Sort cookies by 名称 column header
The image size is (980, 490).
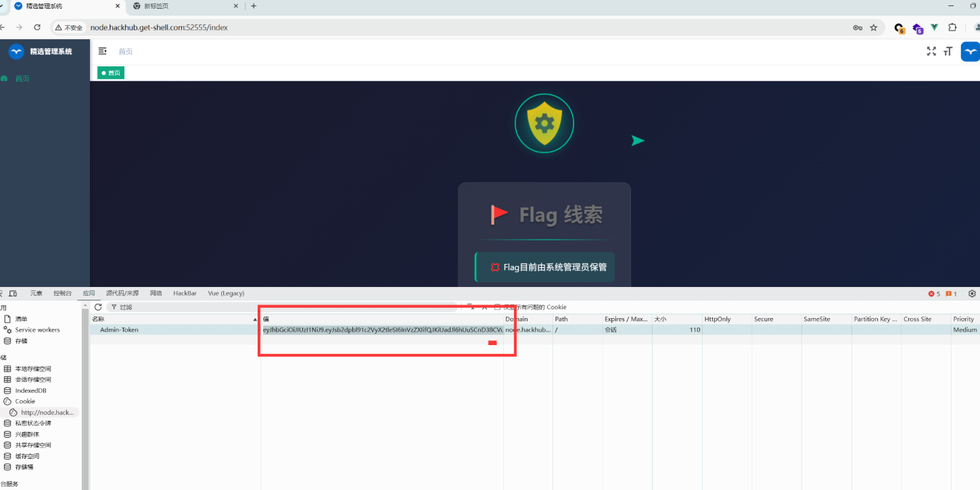pos(99,319)
